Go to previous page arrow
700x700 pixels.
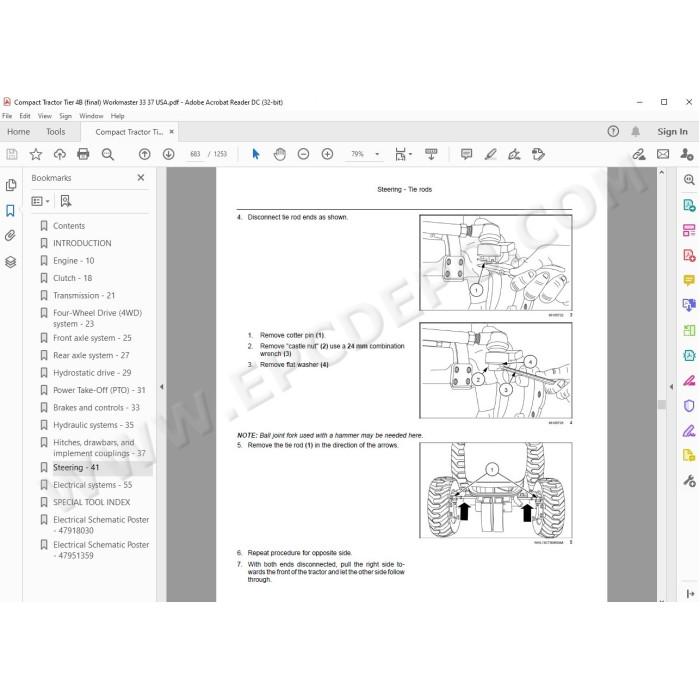click(x=144, y=154)
